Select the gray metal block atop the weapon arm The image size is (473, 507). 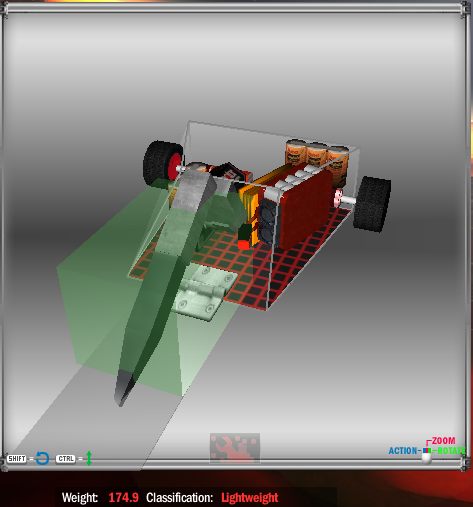tap(192, 190)
